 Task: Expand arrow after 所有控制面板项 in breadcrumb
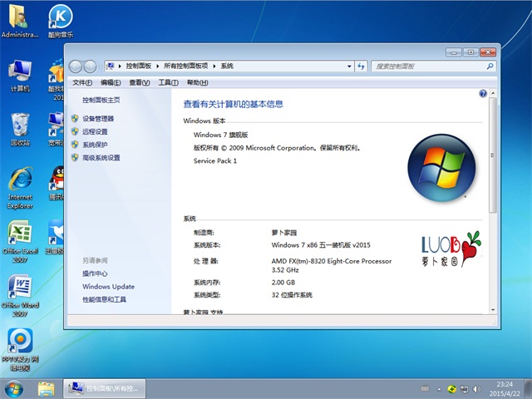coord(214,66)
